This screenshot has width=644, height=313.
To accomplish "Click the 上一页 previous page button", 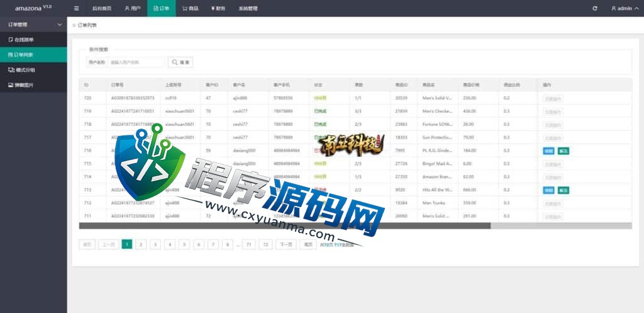I will [108, 244].
